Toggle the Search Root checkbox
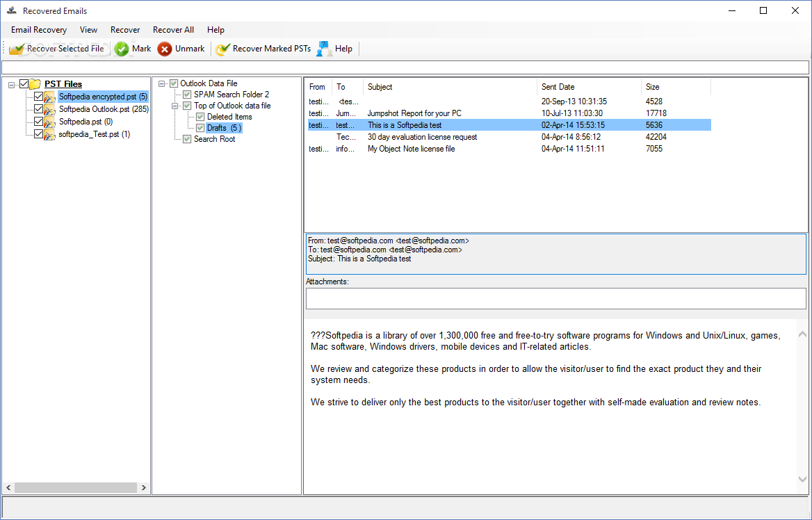Viewport: 812px width, 520px height. pyautogui.click(x=188, y=139)
